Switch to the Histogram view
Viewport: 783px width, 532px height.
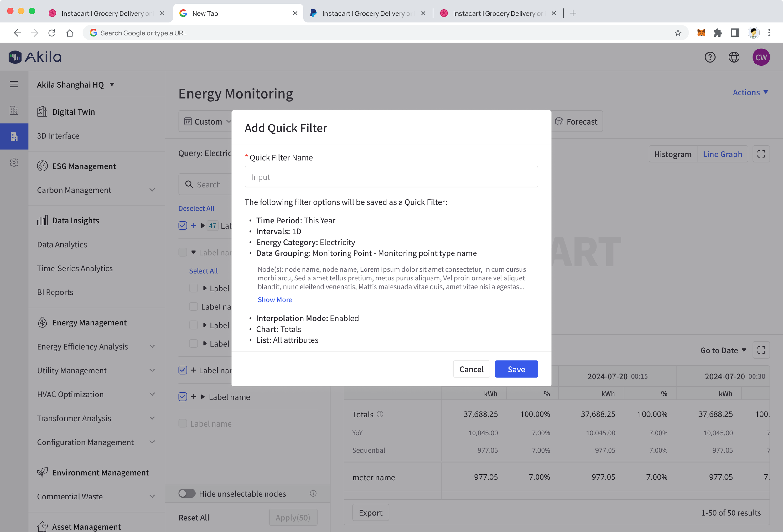pyautogui.click(x=672, y=154)
